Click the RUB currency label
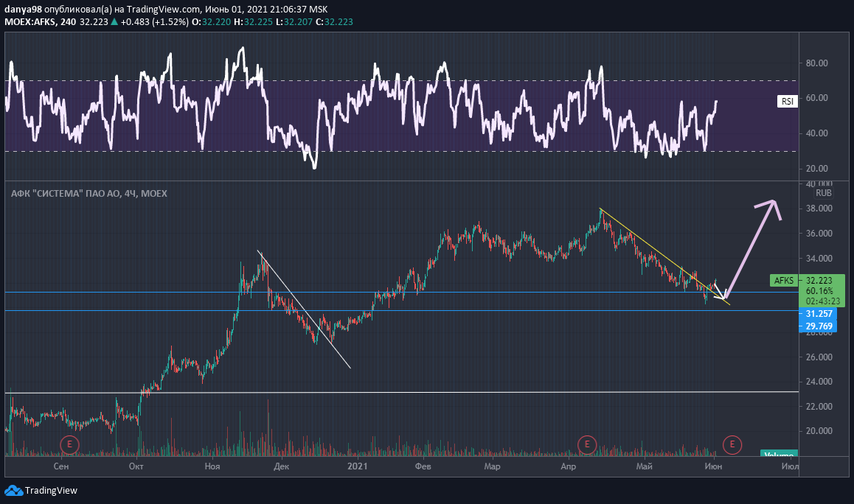Viewport: 854px width, 504px height. pyautogui.click(x=824, y=192)
